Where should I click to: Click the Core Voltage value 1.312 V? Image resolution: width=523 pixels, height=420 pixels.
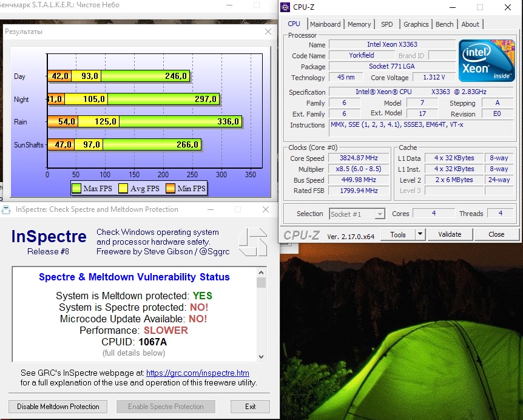(434, 78)
